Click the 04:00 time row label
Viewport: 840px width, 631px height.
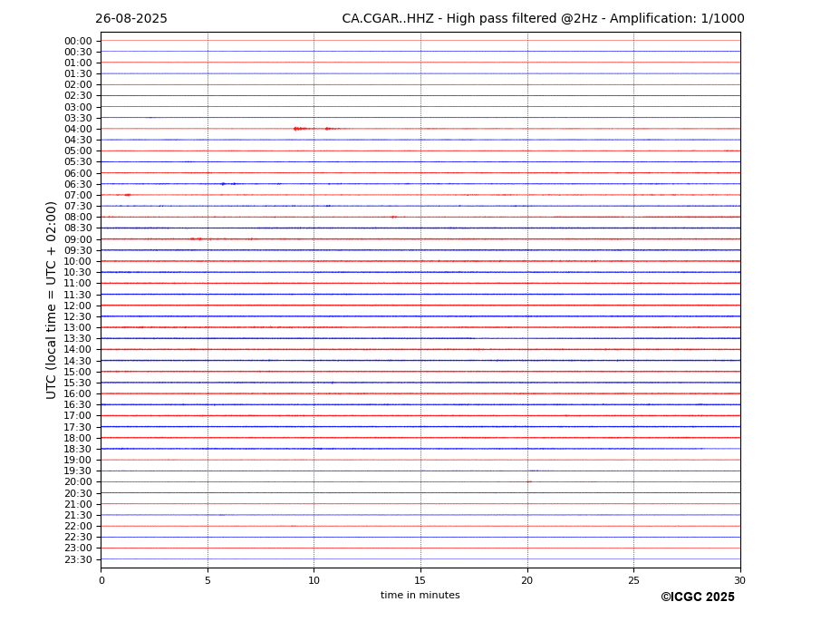78,130
